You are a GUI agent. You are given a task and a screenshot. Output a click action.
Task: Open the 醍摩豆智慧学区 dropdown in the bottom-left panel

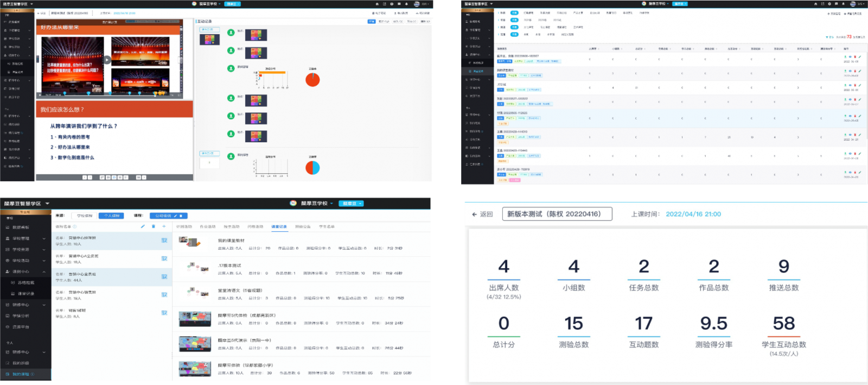(x=47, y=204)
